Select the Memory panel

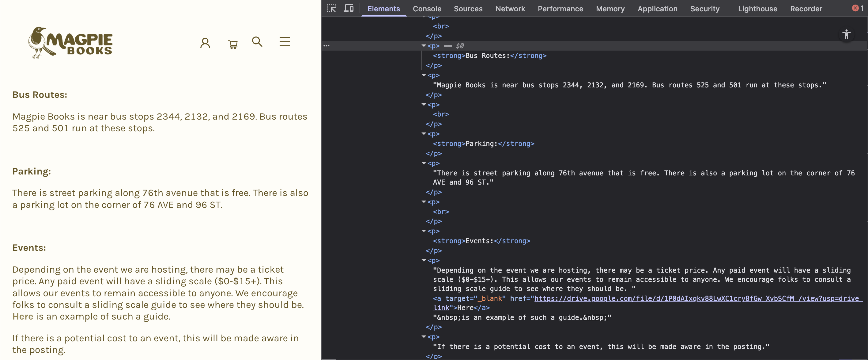[x=610, y=9]
